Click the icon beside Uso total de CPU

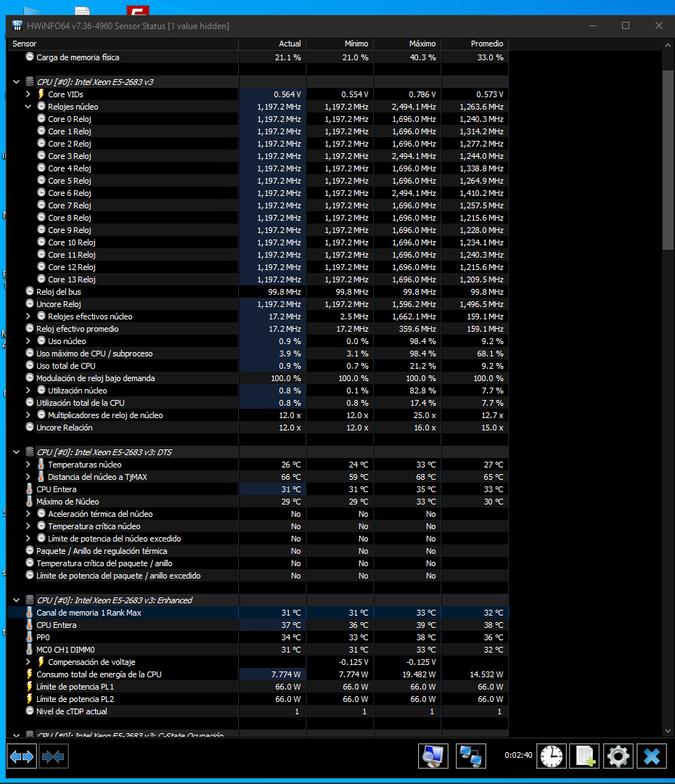click(30, 365)
